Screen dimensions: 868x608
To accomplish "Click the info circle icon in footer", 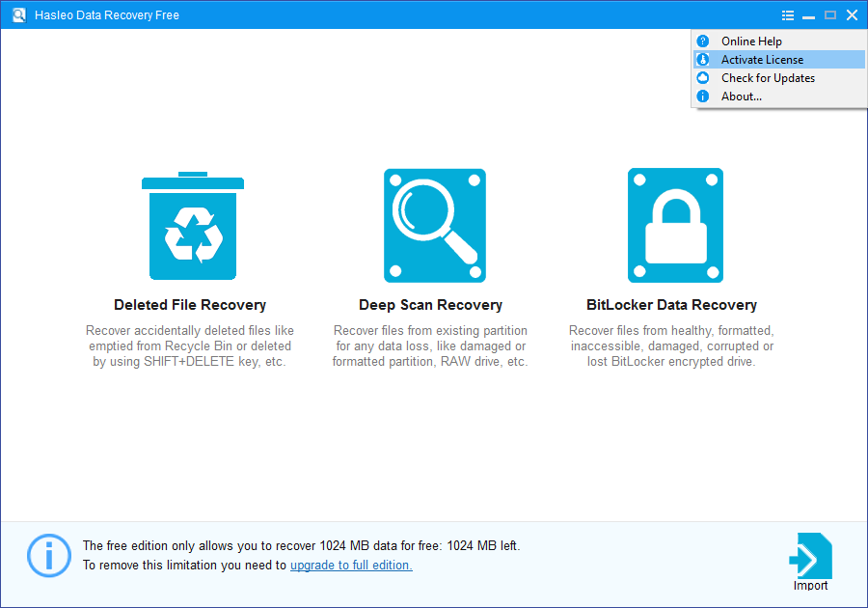I will click(x=49, y=555).
